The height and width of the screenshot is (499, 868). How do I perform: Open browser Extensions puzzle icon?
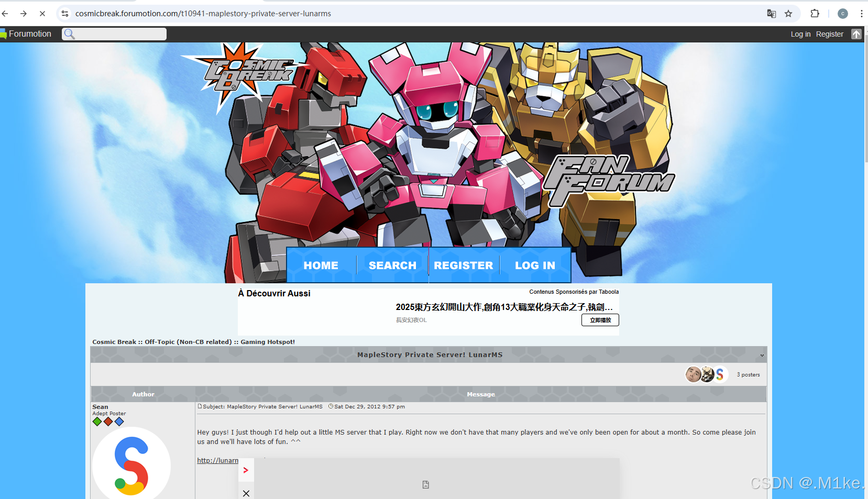(x=815, y=14)
